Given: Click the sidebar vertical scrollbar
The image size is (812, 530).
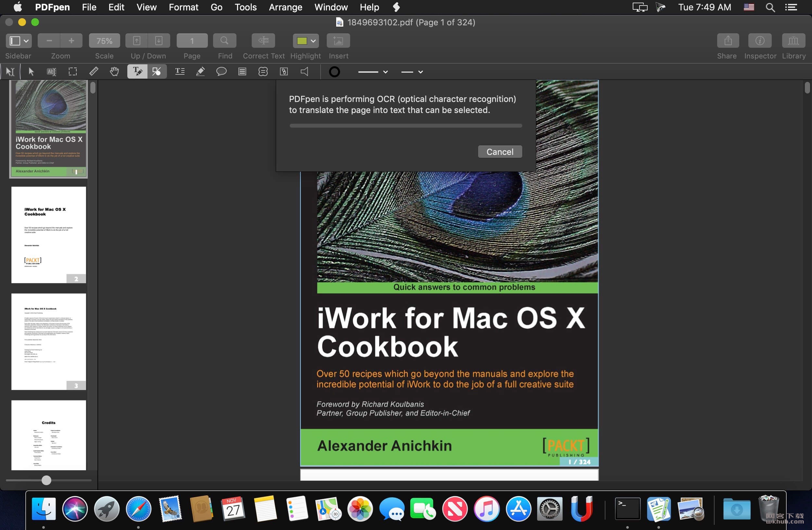Looking at the screenshot, I should [93, 88].
